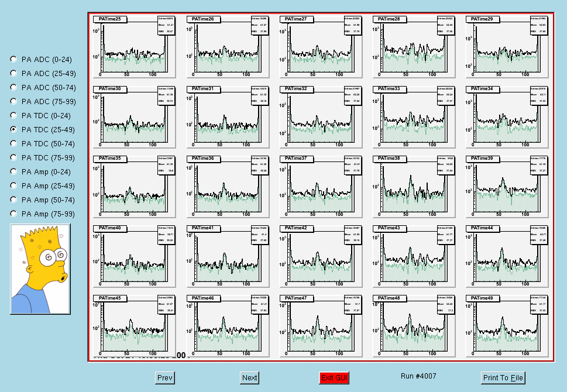The height and width of the screenshot is (392, 567).
Task: Pick the PATime43 histogram
Action: click(414, 256)
